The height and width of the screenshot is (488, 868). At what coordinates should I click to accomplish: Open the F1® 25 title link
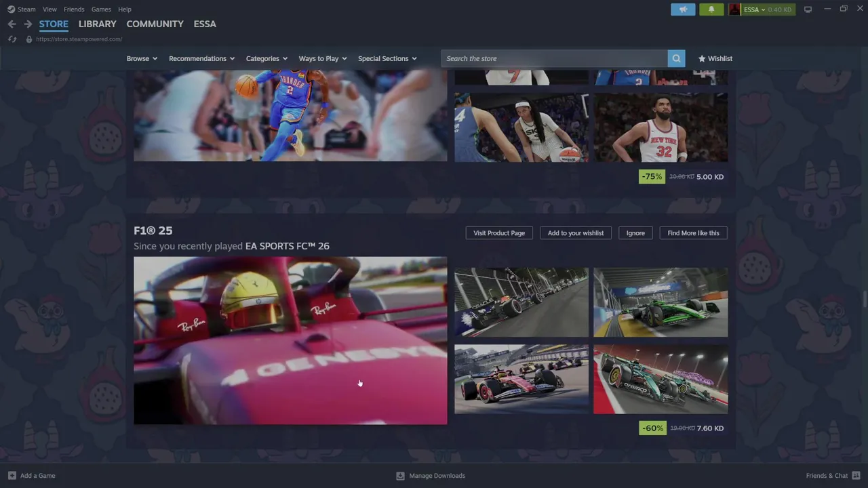point(153,230)
